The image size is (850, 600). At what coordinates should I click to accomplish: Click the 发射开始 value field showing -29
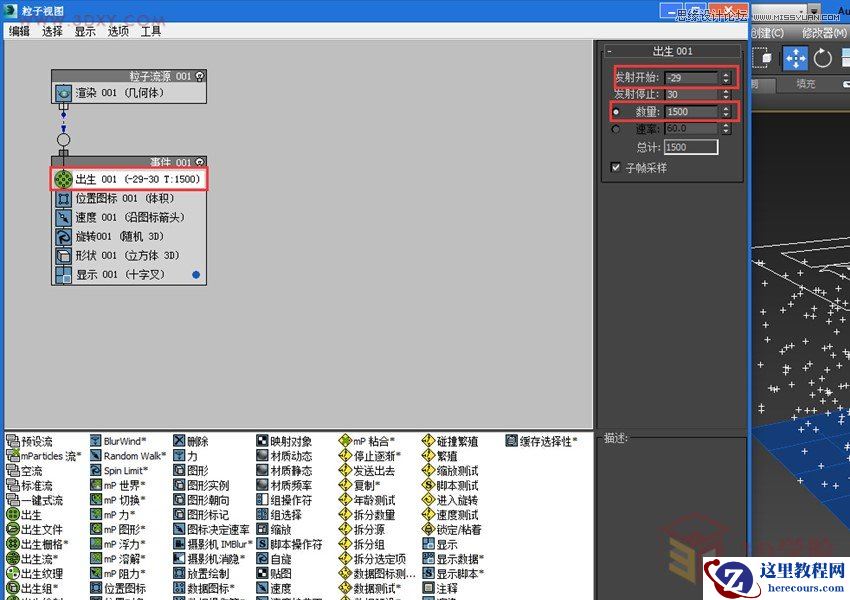coord(692,78)
